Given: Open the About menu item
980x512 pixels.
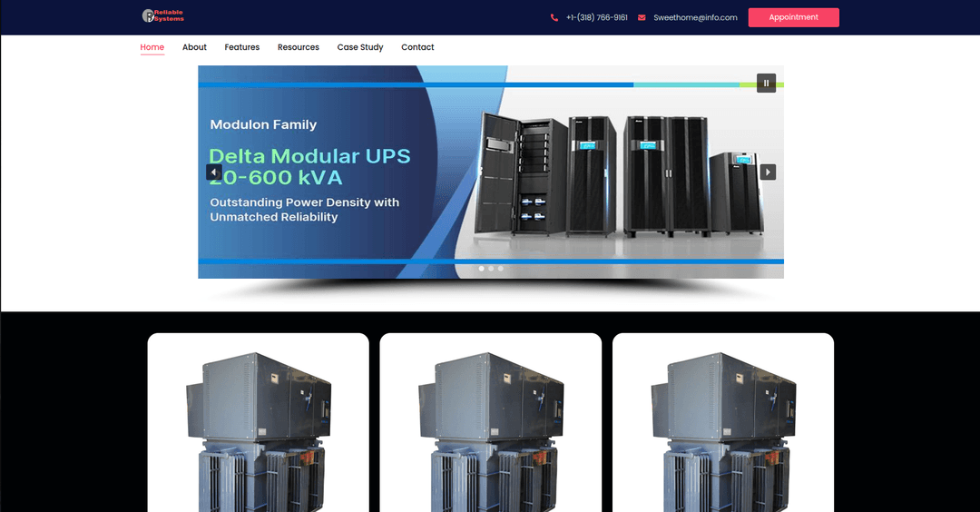Looking at the screenshot, I should point(194,47).
